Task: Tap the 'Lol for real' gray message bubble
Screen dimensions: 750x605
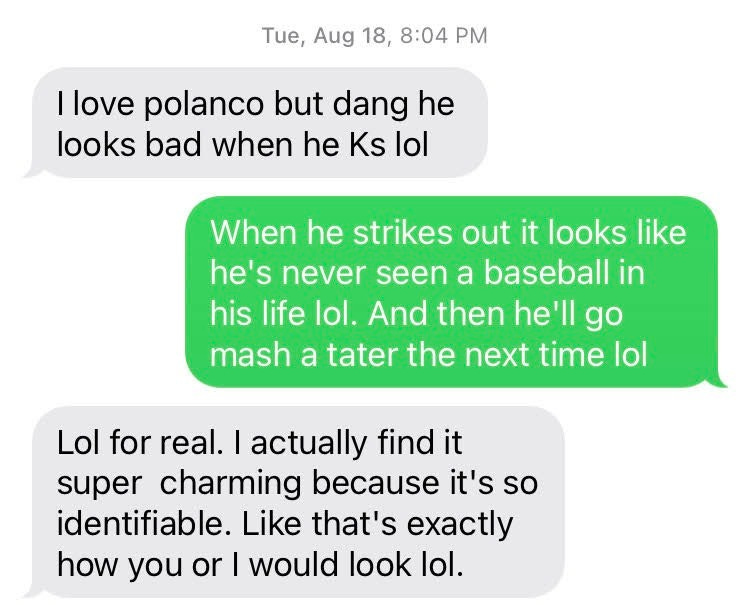Action: tap(298, 502)
